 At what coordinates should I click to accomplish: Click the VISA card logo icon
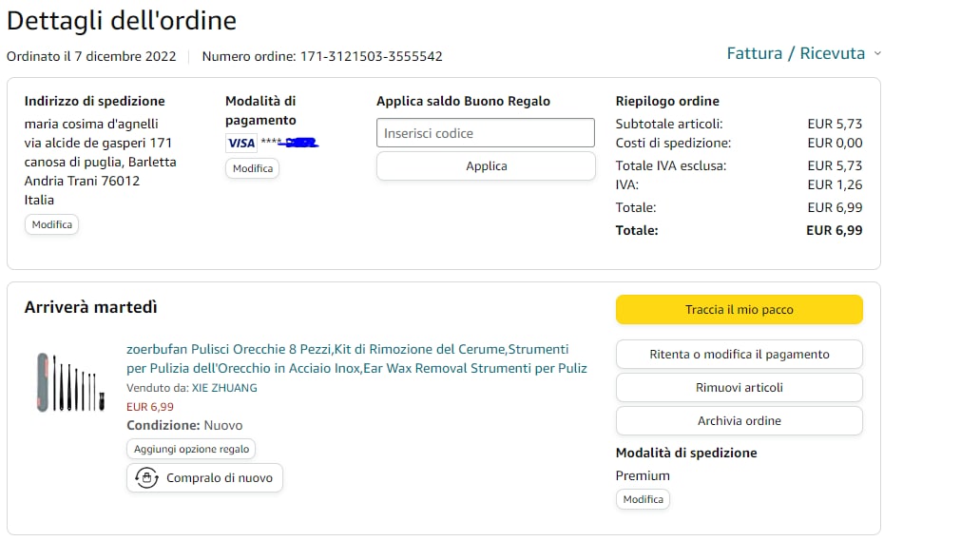coord(241,143)
